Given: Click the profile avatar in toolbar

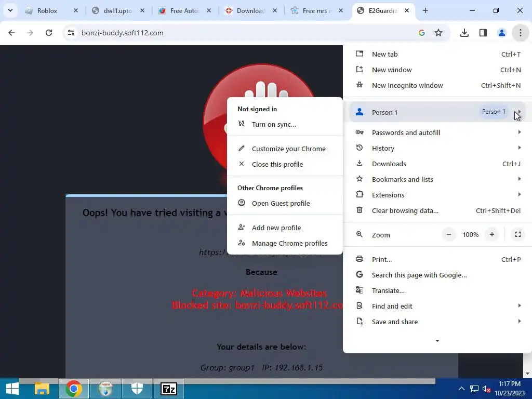Looking at the screenshot, I should click(501, 33).
